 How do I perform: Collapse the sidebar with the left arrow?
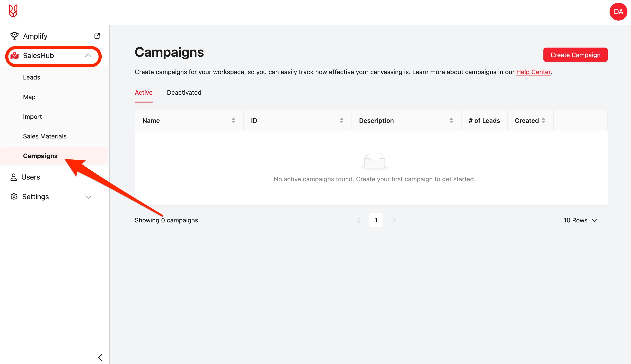click(100, 358)
